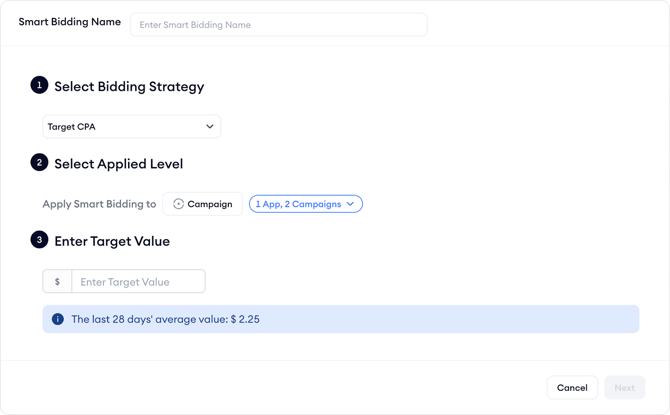Screen dimensions: 670x415
Task: Click the Cancel button
Action: tap(572, 387)
